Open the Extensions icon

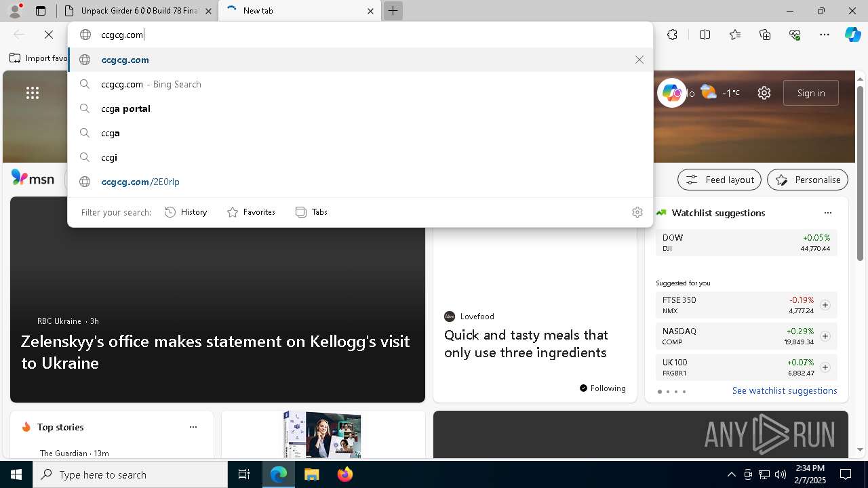[672, 35]
